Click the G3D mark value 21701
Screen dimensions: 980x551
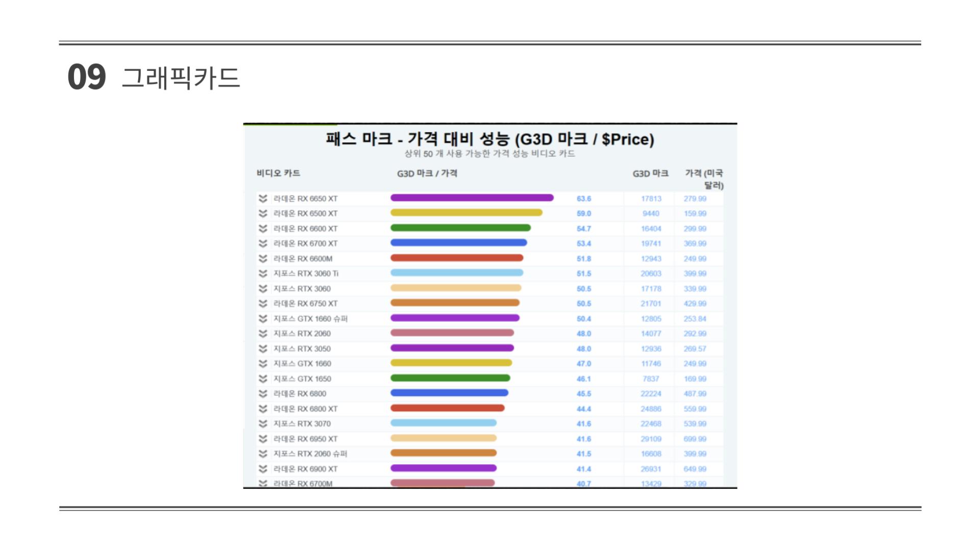pos(651,304)
